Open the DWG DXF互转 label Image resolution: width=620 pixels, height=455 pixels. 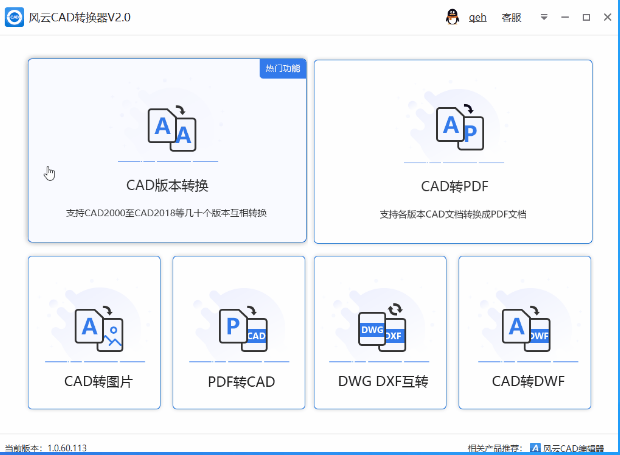pyautogui.click(x=383, y=381)
